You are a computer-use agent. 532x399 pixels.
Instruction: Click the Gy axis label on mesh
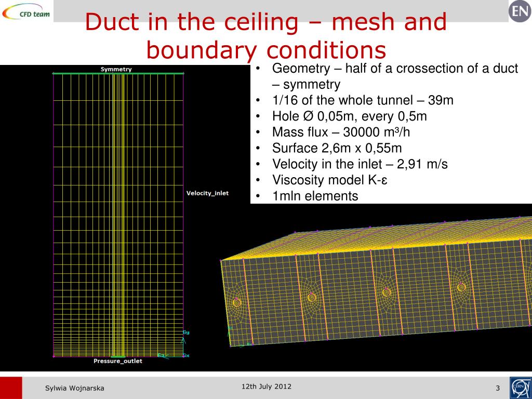[x=187, y=332]
